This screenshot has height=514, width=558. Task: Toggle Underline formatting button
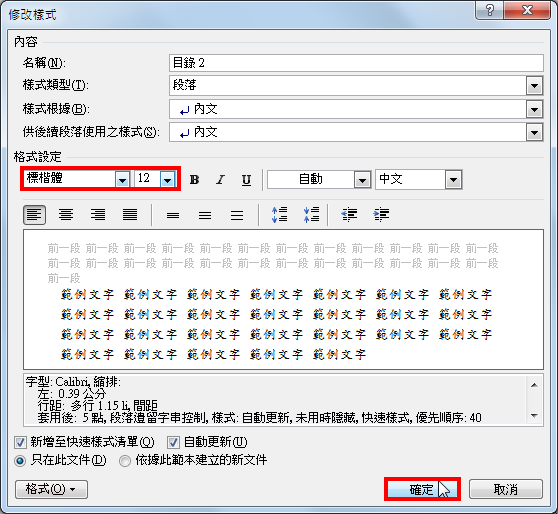pyautogui.click(x=246, y=179)
